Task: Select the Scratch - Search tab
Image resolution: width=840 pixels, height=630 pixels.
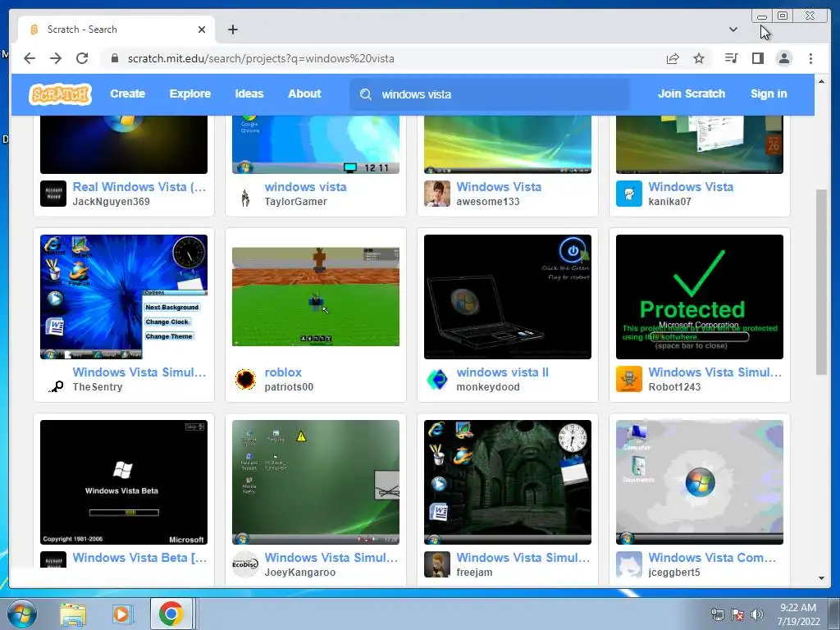Action: (115, 30)
